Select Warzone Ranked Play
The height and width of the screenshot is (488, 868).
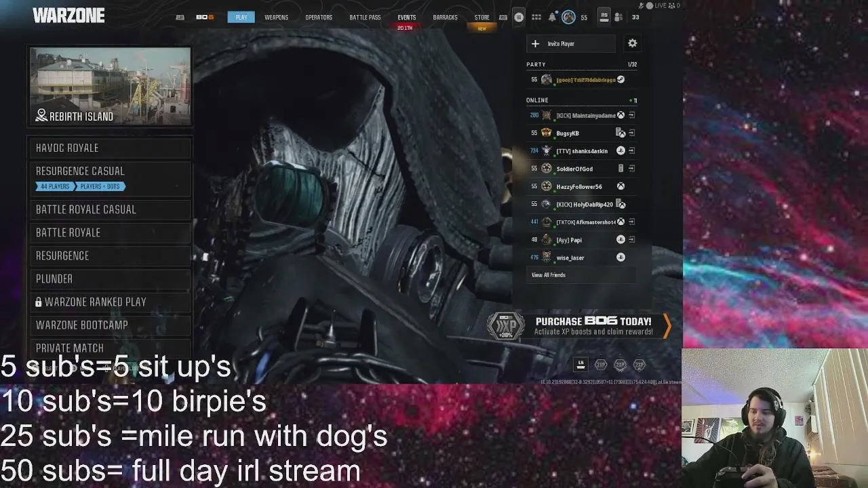coord(110,302)
